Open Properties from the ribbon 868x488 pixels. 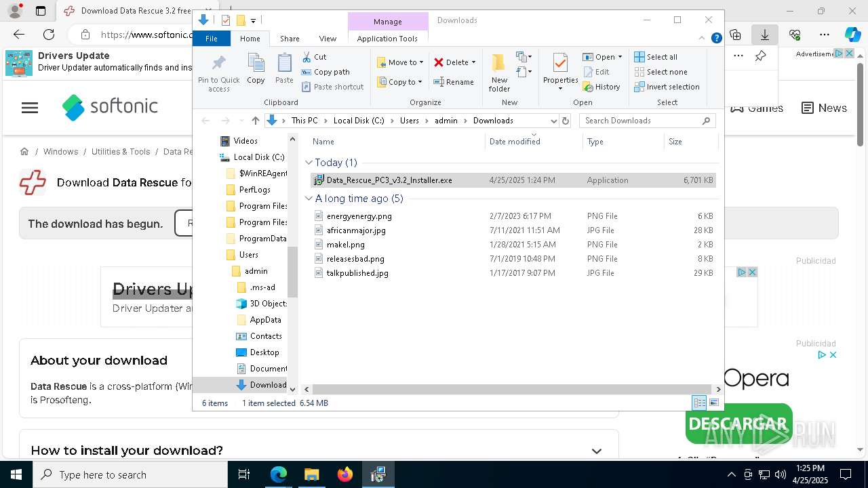(560, 72)
